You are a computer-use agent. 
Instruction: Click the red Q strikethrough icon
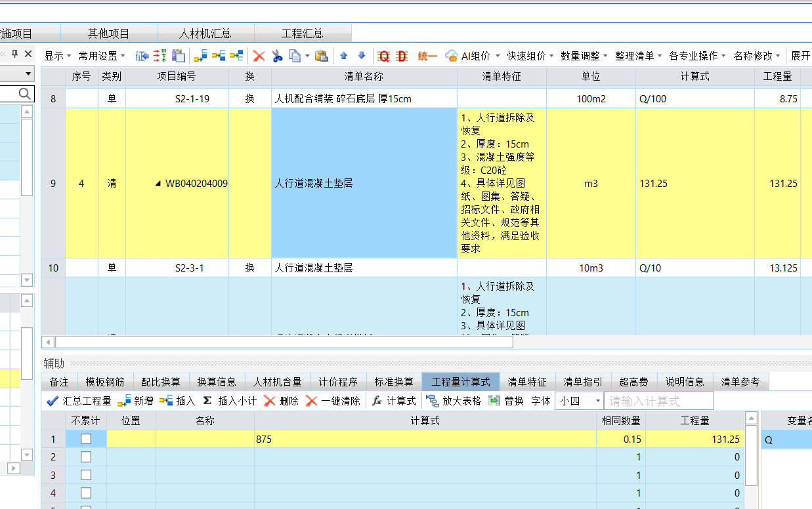pos(384,56)
